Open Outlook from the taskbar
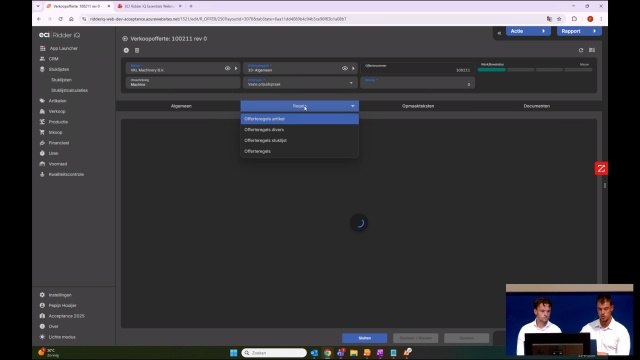The image size is (640, 360). point(314,353)
